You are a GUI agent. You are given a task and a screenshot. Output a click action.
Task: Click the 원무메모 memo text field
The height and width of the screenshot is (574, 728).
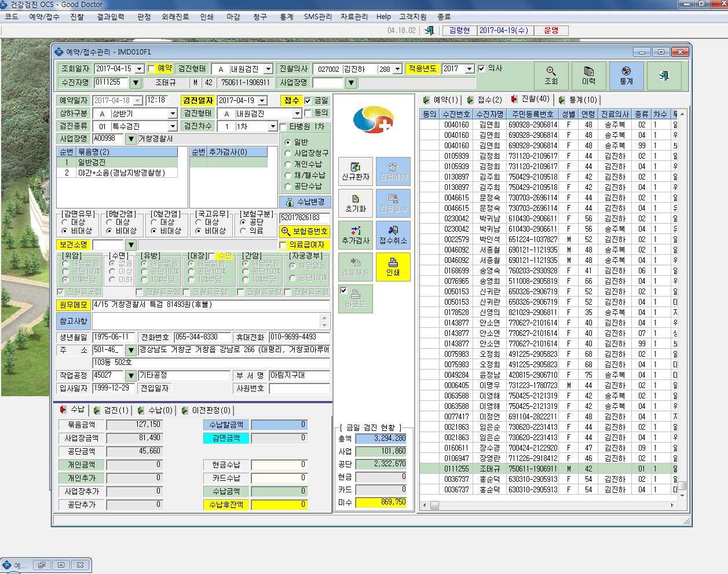211,305
